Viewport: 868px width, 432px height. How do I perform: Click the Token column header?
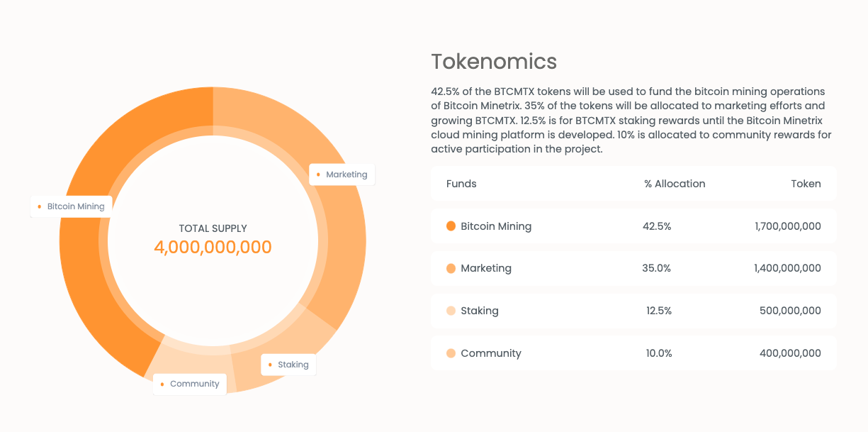806,184
